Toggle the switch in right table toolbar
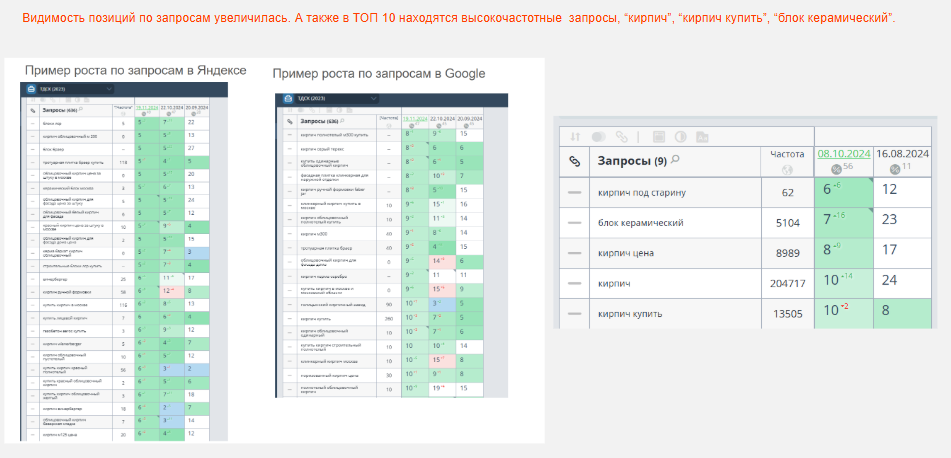This screenshot has height=458, width=951. tap(597, 136)
